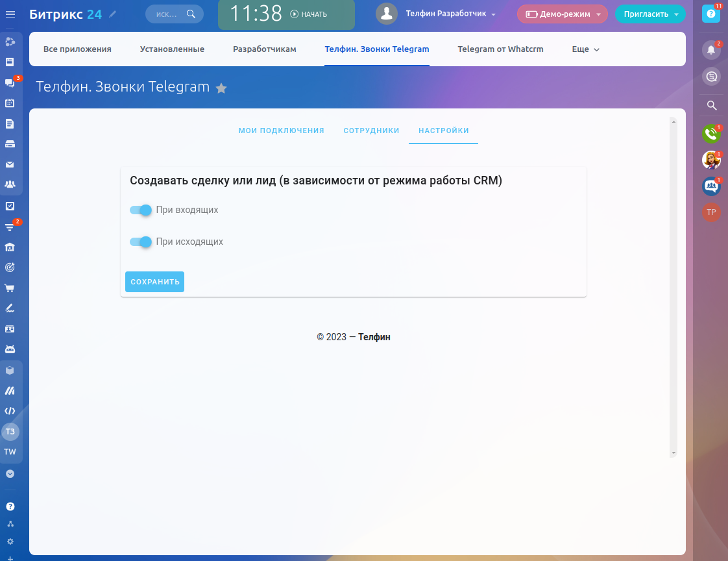
Task: Expand hidden sidebar items chevron
Action: (10, 473)
